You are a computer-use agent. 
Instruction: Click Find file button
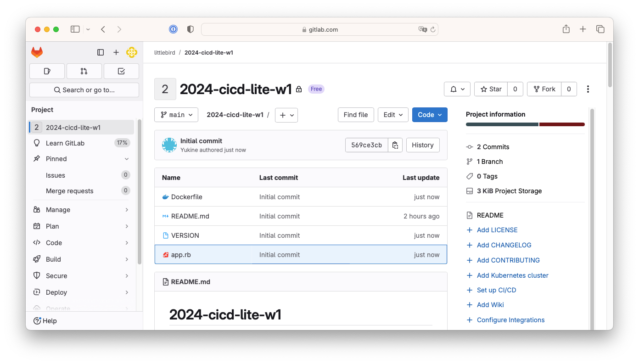point(356,115)
